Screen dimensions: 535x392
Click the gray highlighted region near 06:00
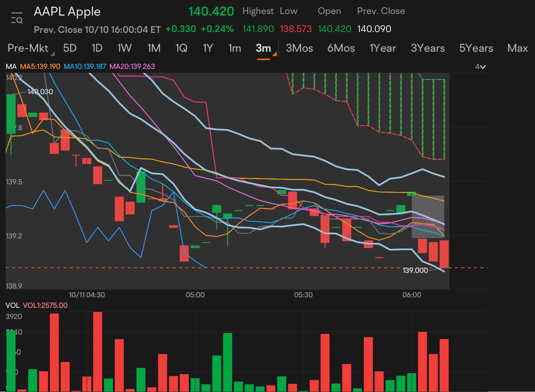coord(428,217)
